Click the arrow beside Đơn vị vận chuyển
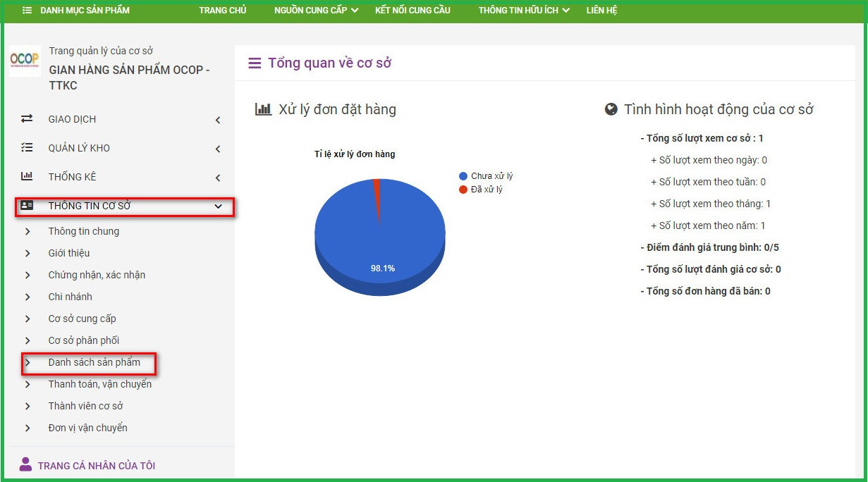Image resolution: width=868 pixels, height=482 pixels. click(x=27, y=428)
